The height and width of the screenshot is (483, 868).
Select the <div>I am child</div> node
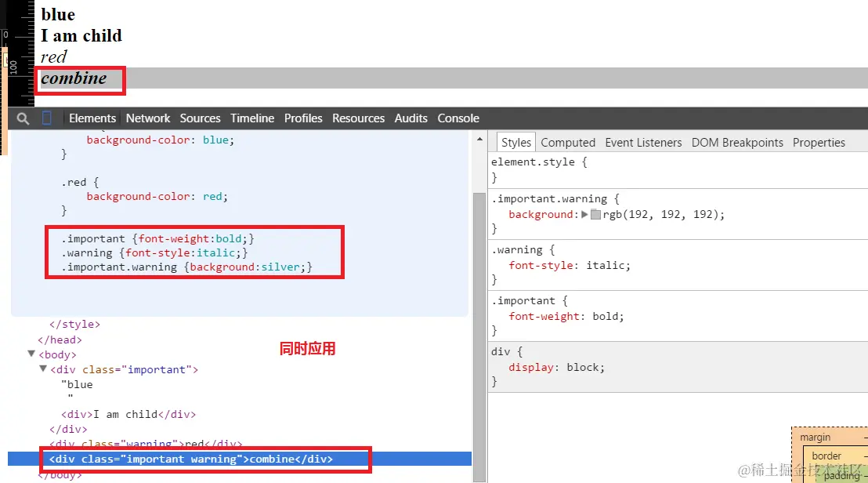pos(128,414)
